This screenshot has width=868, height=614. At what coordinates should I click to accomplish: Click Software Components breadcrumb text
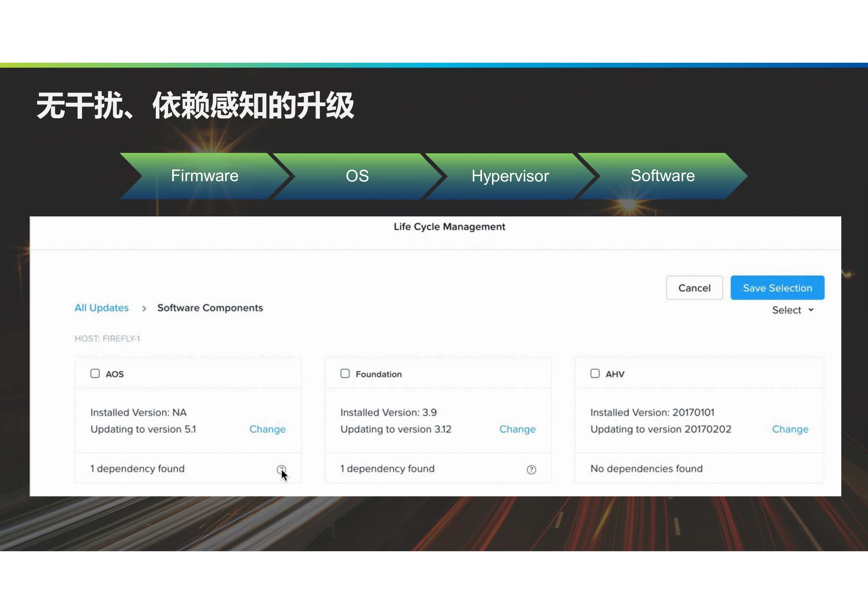click(x=210, y=308)
